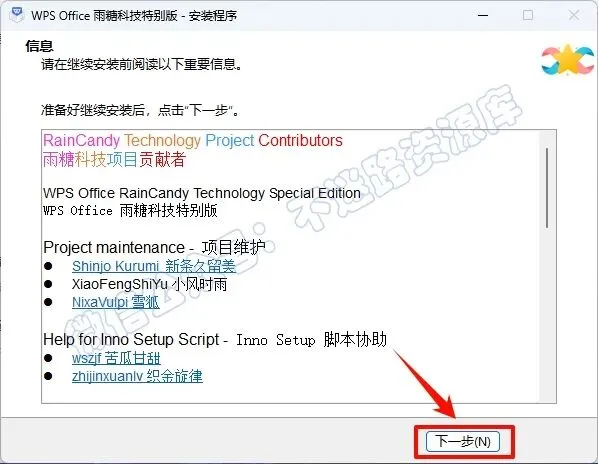Click the WPS installer icon in title bar

pos(16,15)
